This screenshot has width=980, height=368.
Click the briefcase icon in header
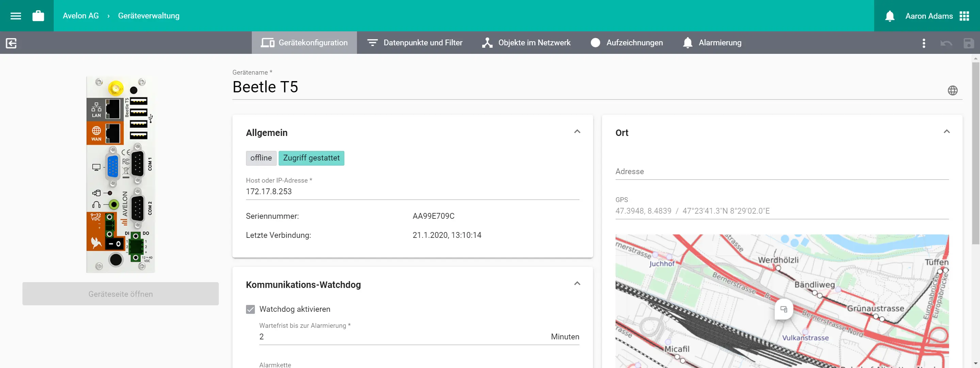[38, 16]
